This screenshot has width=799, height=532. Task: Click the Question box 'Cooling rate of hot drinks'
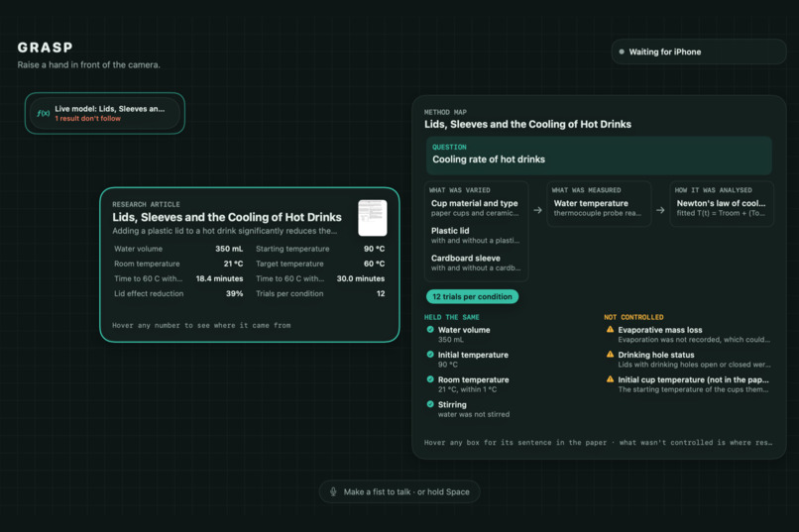(x=599, y=156)
